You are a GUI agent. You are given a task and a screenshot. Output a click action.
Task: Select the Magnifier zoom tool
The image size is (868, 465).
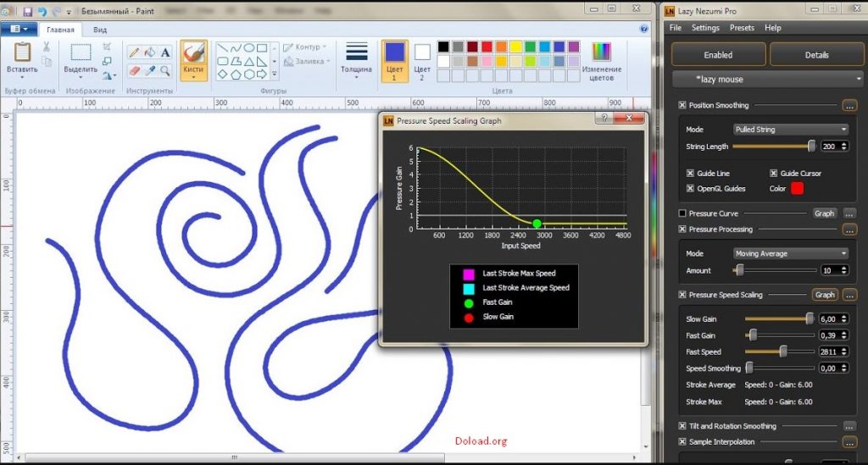[165, 70]
